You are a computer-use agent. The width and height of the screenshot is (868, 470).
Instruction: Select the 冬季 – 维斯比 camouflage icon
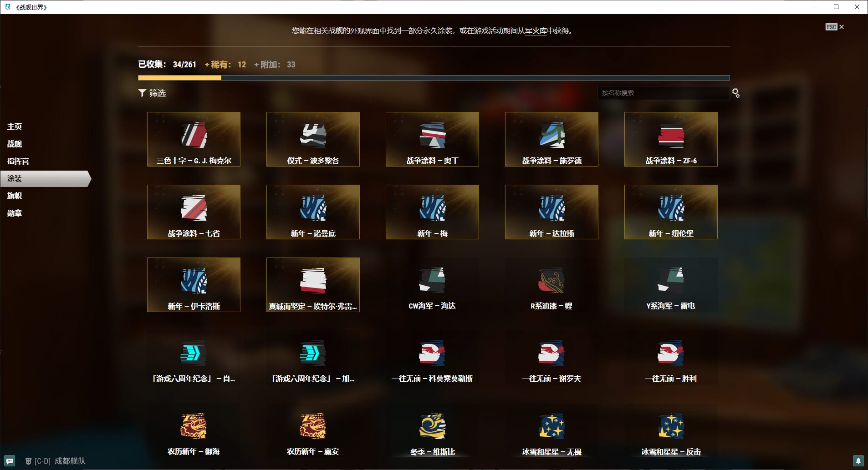click(432, 426)
